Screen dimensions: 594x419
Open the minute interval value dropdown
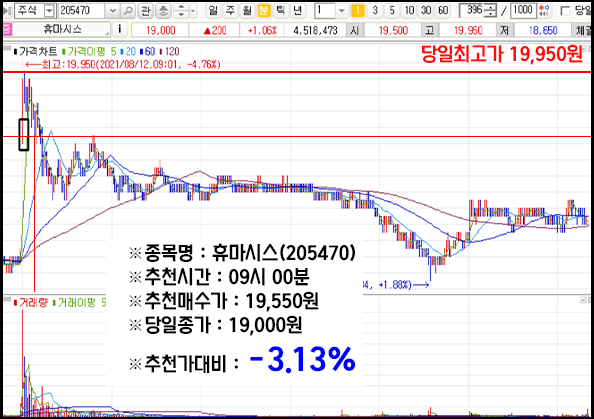pos(341,10)
